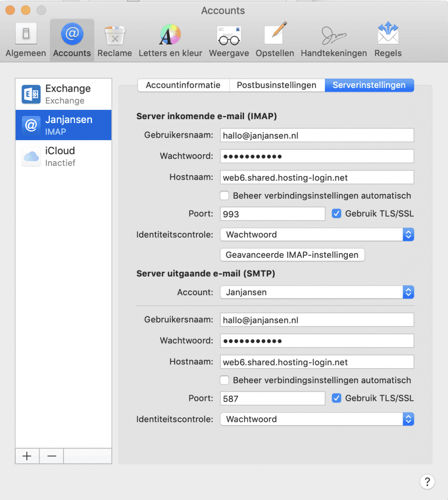Viewport: 448px width, 500px height.
Task: Enable automatic connection settings for SMTP
Action: point(225,380)
